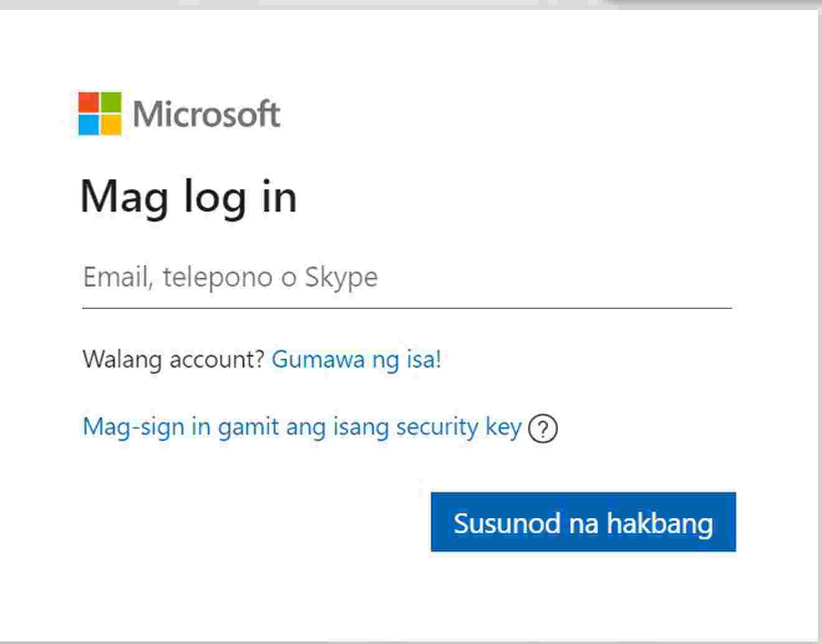822x644 pixels.
Task: Click the word "Skype" in the placeholder text
Action: pos(341,278)
